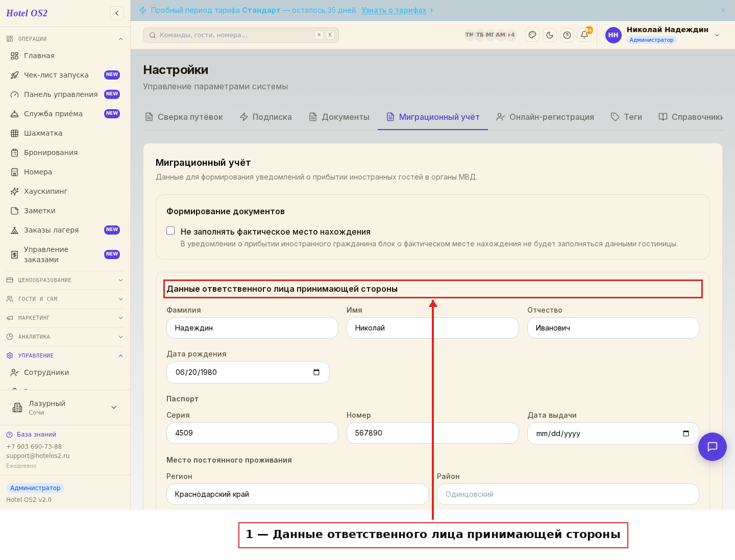Go to Панель управления
This screenshot has height=560, width=735.
tap(65, 94)
